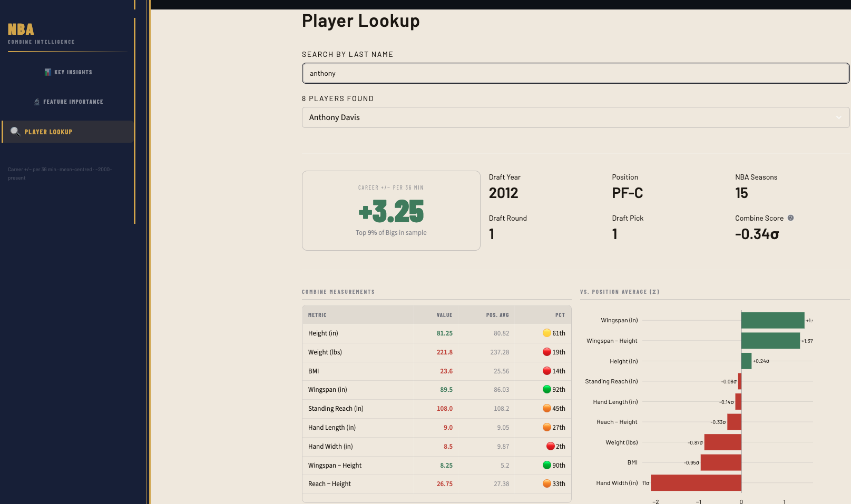Viewport: 851px width, 504px height.
Task: Open the Anthony Davis player dropdown
Action: (575, 117)
